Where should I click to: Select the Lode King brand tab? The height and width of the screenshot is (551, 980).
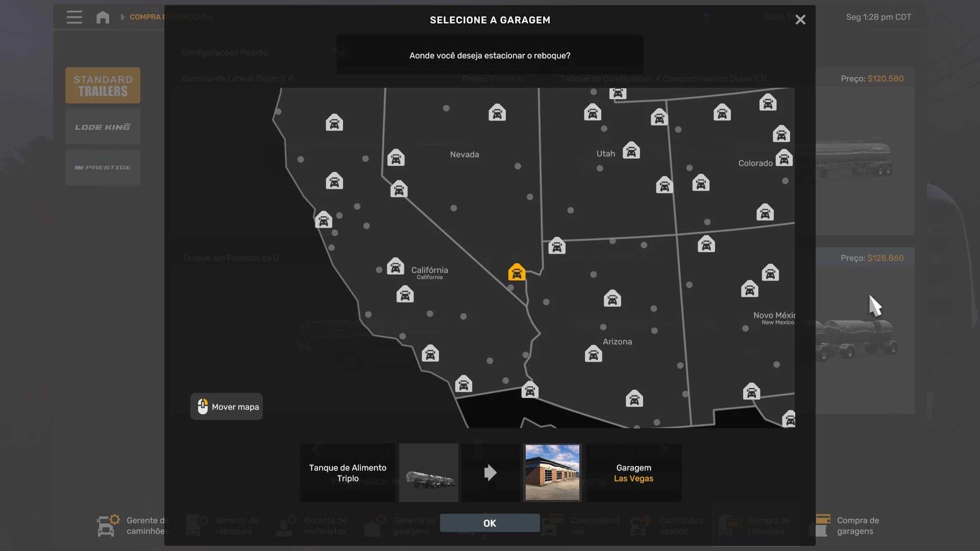tap(103, 127)
